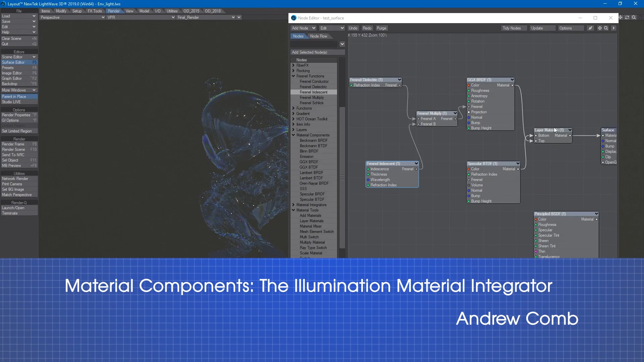
Task: Select Layer Materials in node list
Action: click(312, 221)
